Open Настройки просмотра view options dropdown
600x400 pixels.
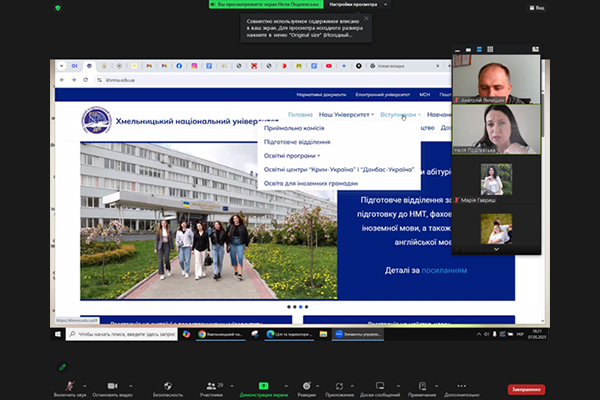point(357,5)
